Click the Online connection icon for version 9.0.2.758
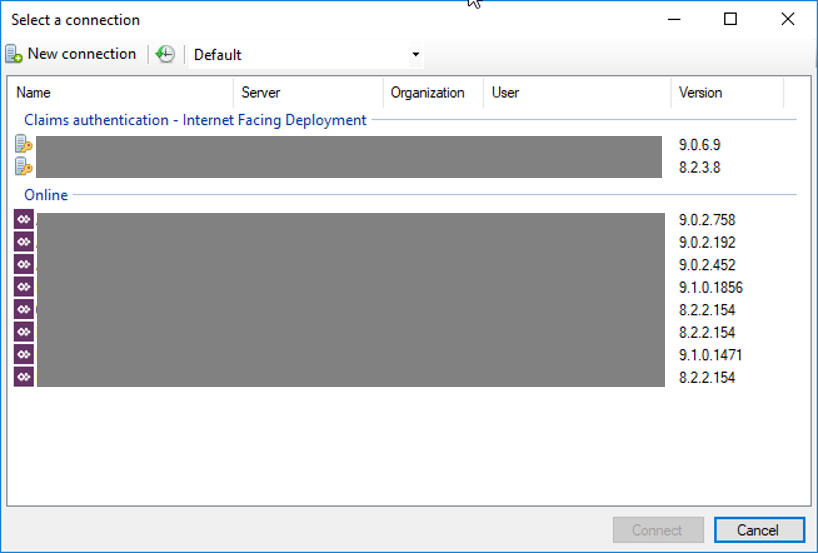This screenshot has width=818, height=553. click(x=24, y=220)
